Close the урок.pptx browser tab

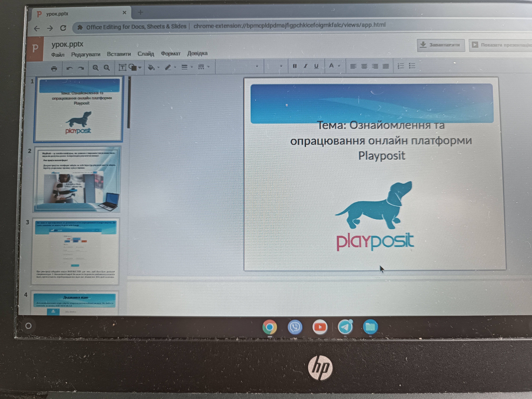point(124,13)
